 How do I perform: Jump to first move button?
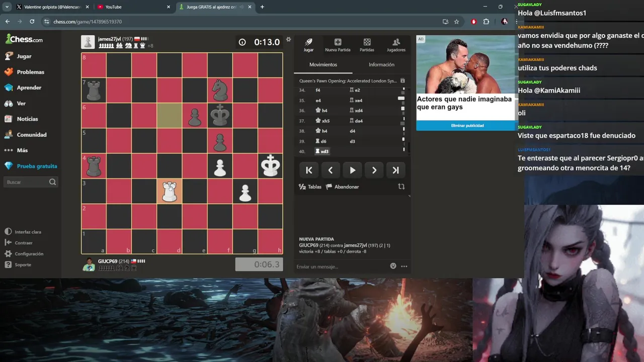(309, 170)
